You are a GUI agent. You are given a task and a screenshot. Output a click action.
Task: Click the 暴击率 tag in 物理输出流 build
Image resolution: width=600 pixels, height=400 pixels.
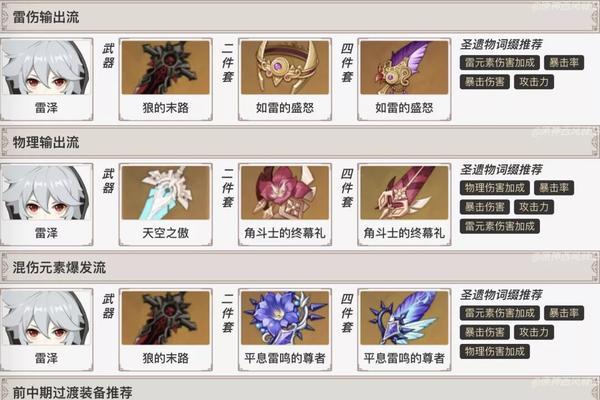(554, 188)
